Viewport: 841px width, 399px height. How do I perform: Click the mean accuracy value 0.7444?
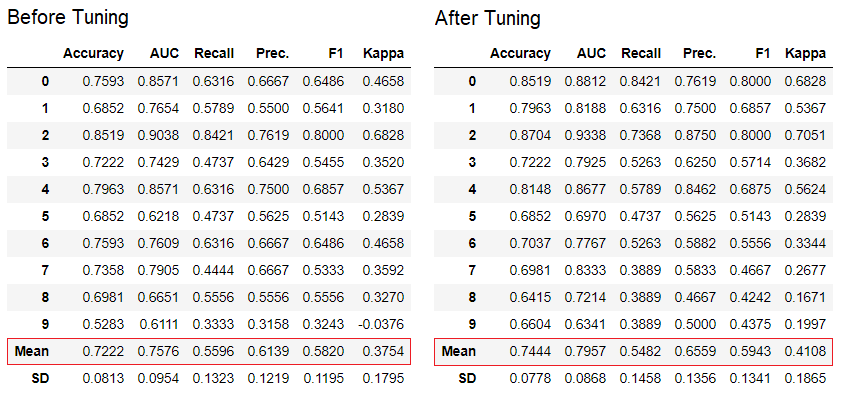coord(530,352)
